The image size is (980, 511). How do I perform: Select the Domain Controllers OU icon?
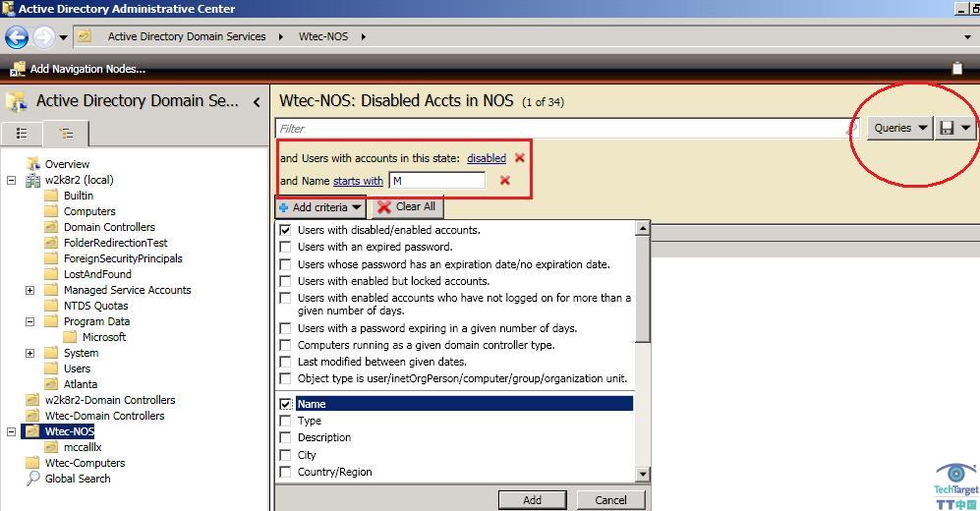pyautogui.click(x=51, y=227)
